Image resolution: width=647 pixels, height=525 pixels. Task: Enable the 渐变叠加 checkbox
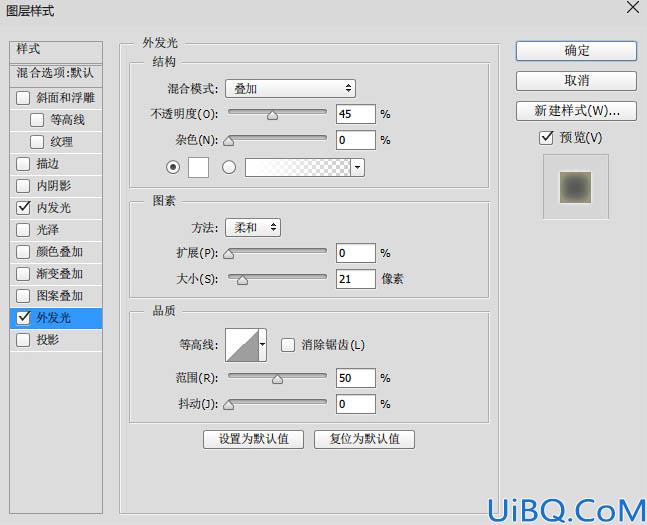click(x=23, y=274)
